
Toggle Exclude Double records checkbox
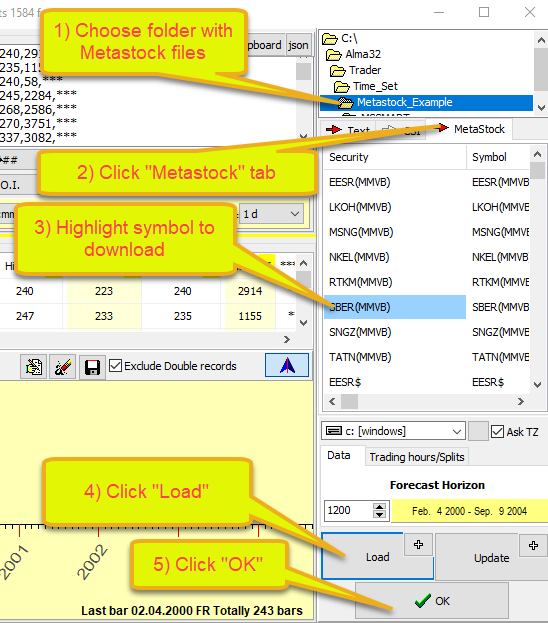(x=115, y=366)
